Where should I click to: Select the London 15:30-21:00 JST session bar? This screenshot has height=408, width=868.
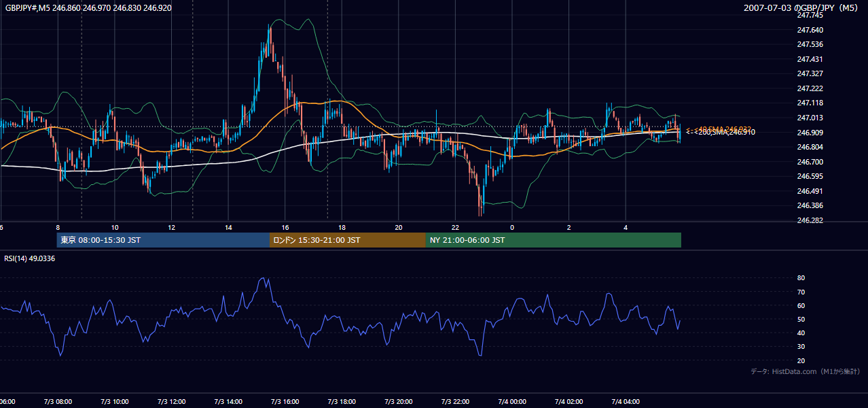(348, 240)
